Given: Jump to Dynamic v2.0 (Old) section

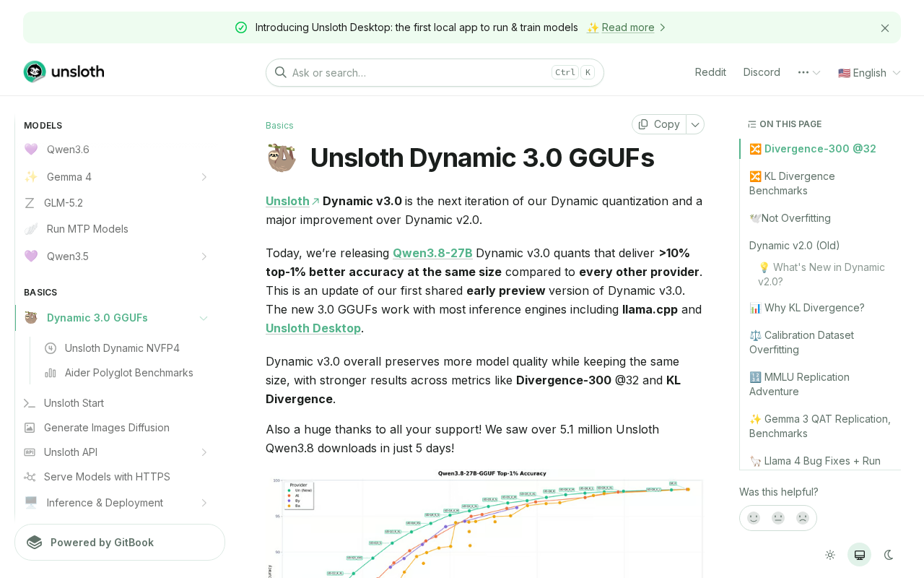Looking at the screenshot, I should pyautogui.click(x=794, y=246).
